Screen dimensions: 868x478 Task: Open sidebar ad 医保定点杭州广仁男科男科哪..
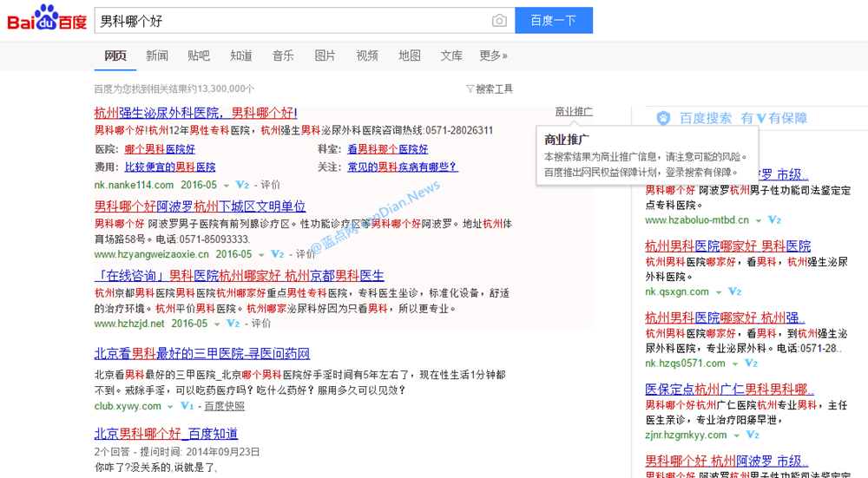[730, 390]
